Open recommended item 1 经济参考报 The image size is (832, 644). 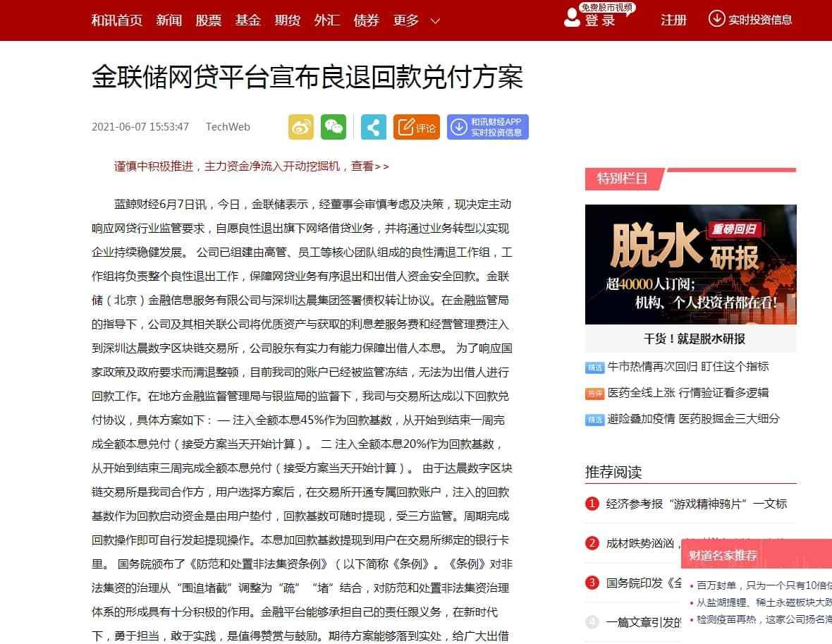click(x=696, y=504)
